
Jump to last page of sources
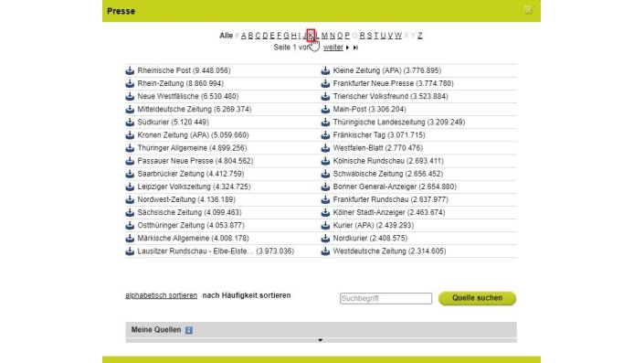tap(355, 48)
